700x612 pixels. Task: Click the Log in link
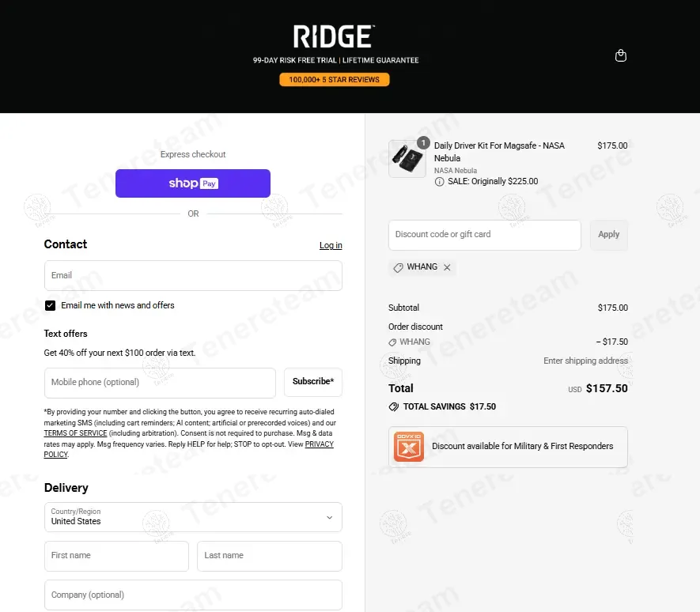pyautogui.click(x=331, y=246)
